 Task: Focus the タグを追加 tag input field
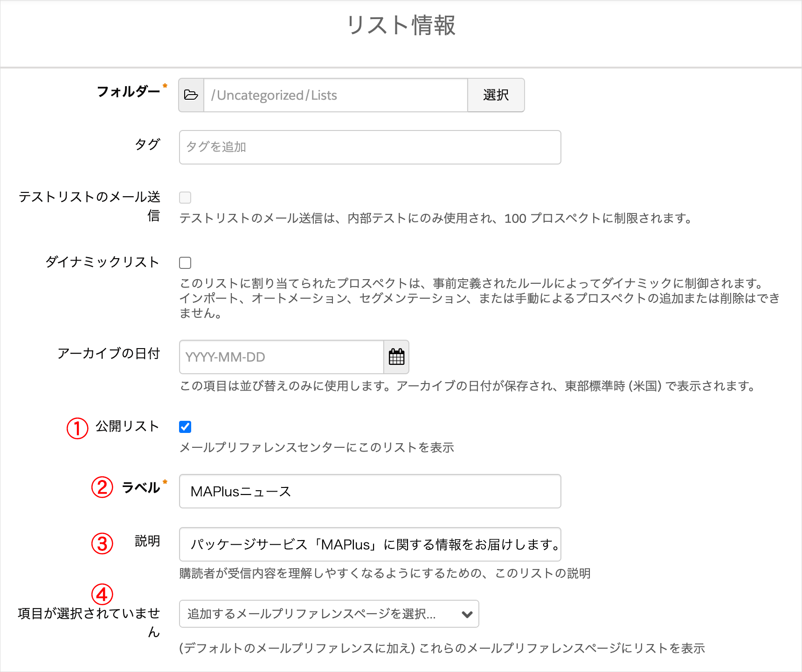click(x=370, y=147)
